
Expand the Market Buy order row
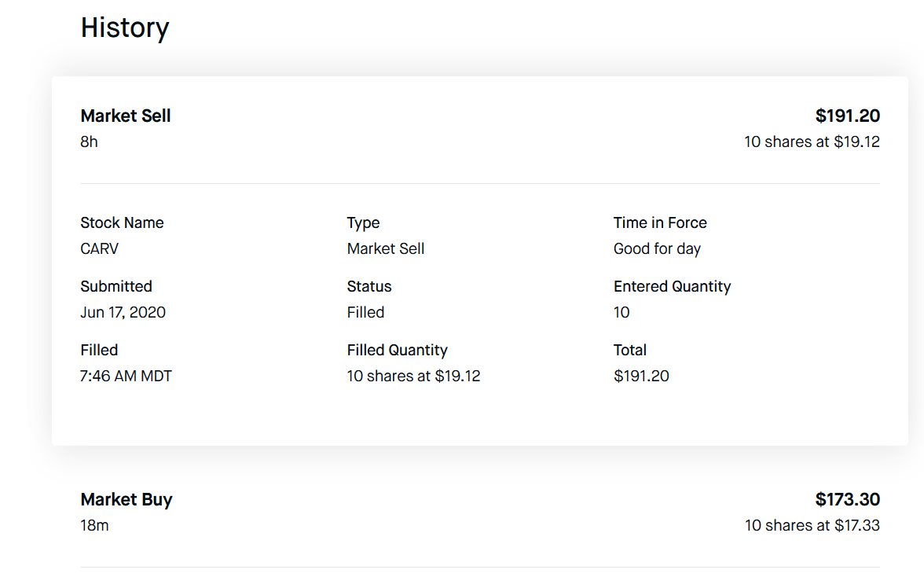126,500
